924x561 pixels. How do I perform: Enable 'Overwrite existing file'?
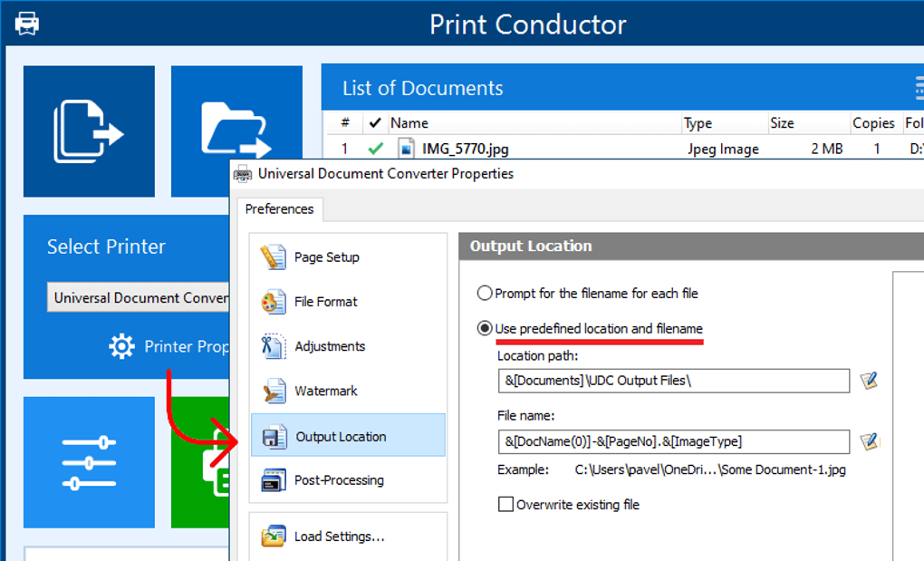pos(504,505)
